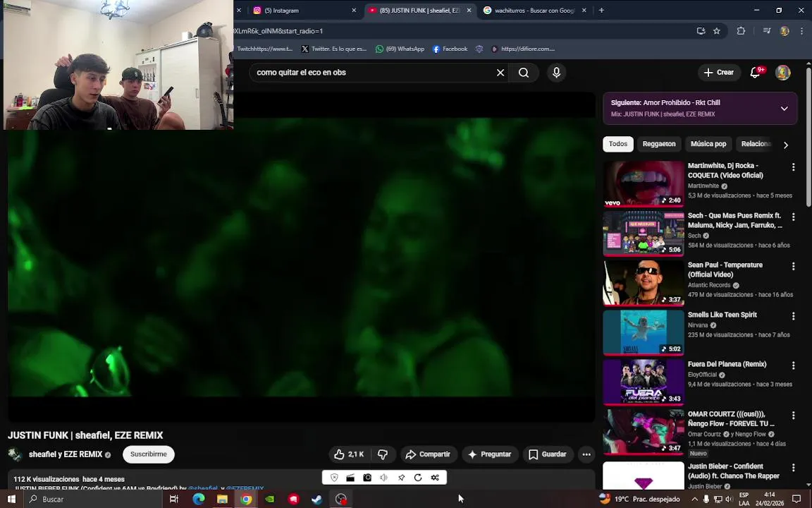Open options for Sech Que Mas Pues Remix

[x=794, y=217]
